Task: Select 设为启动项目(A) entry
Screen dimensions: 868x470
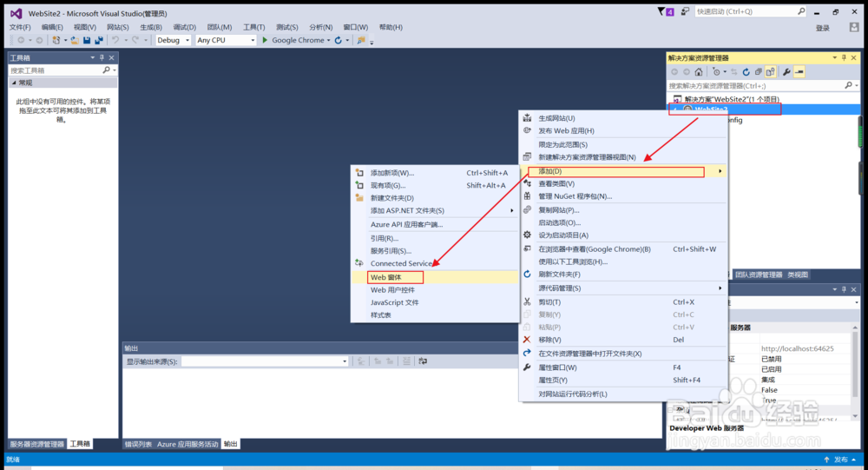Action: [x=623, y=235]
